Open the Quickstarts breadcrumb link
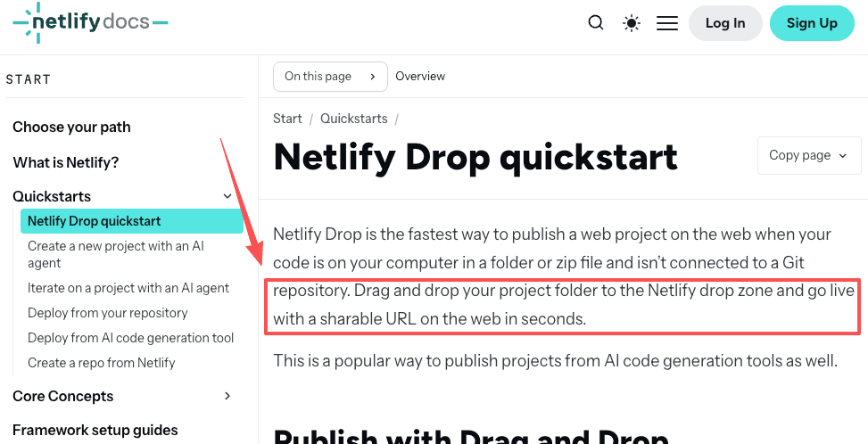This screenshot has height=444, width=868. (354, 119)
